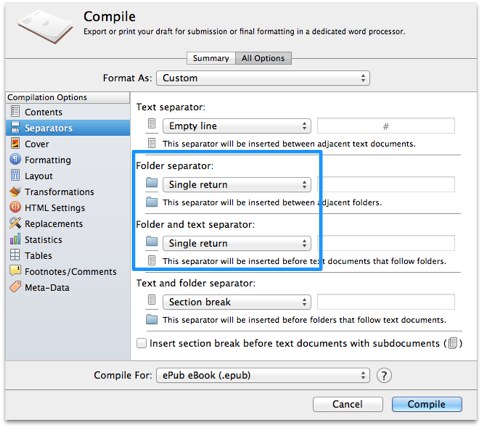Open Footnotes/Comments via its speech bubble icon
This screenshot has width=482, height=428.
click(15, 271)
